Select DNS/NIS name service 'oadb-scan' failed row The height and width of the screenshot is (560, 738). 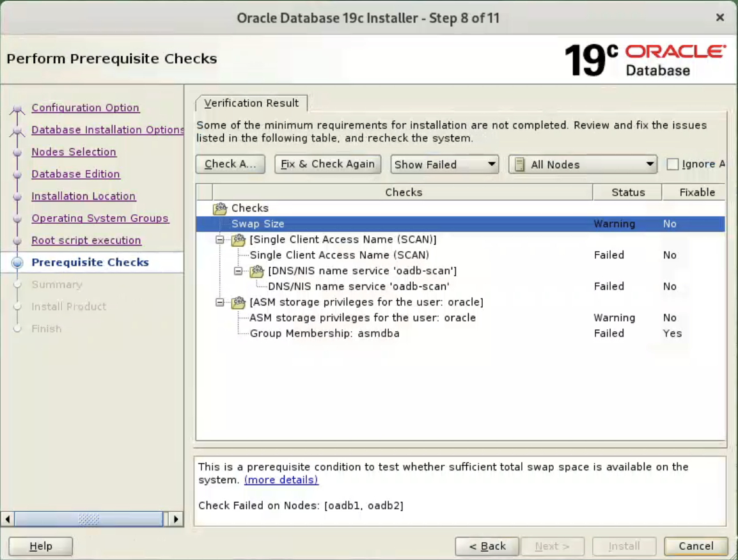[460, 286]
